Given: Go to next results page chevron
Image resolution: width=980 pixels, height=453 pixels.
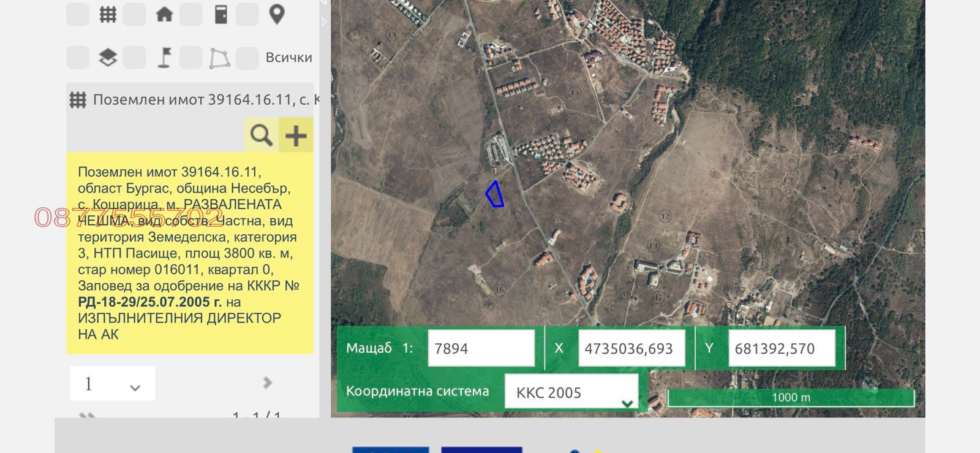Looking at the screenshot, I should 267,383.
